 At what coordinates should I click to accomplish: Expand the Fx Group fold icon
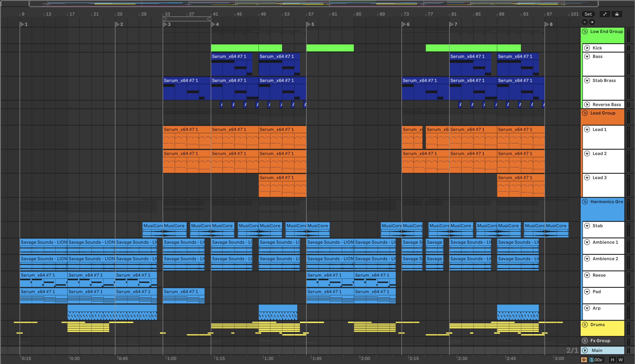point(585,341)
